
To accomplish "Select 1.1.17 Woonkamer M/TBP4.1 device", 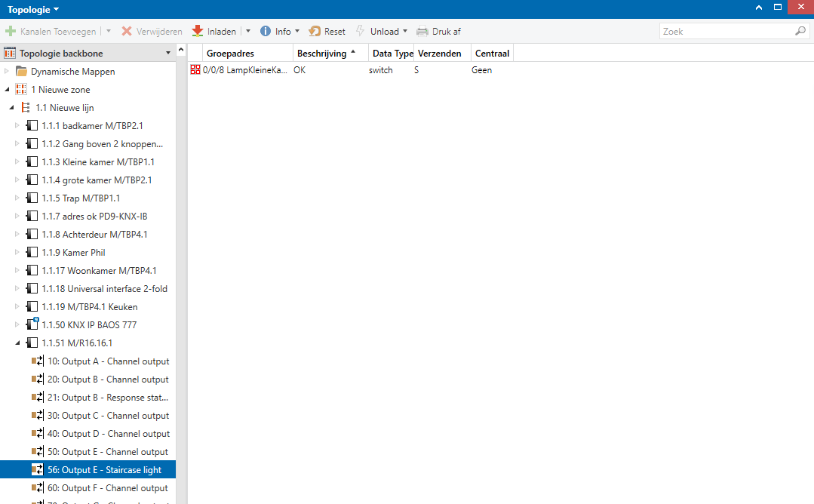I will (x=99, y=271).
